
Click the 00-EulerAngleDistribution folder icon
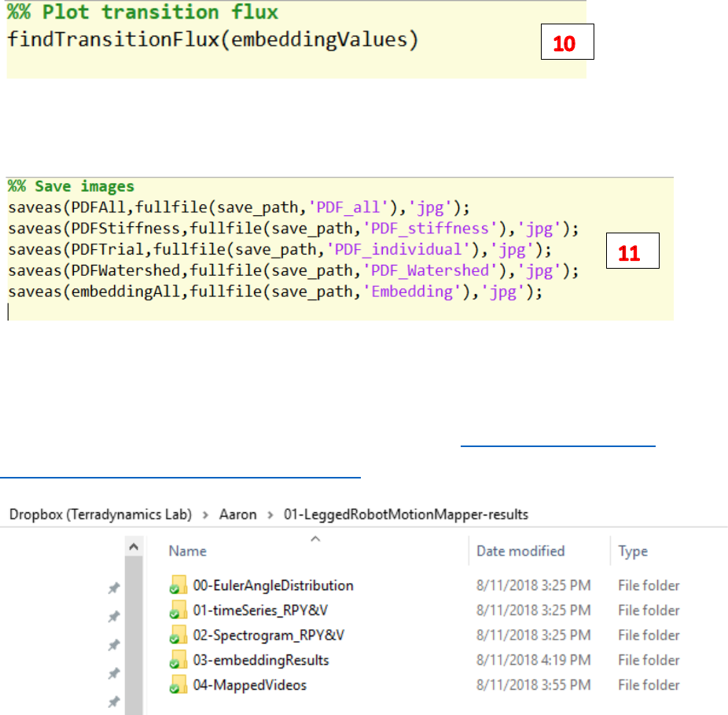pos(178,585)
